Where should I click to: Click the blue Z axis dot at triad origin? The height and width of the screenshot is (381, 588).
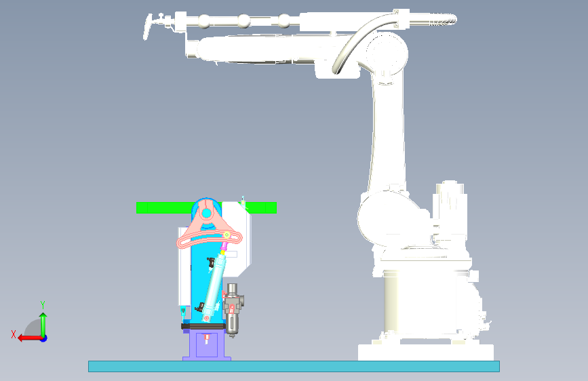(43, 338)
